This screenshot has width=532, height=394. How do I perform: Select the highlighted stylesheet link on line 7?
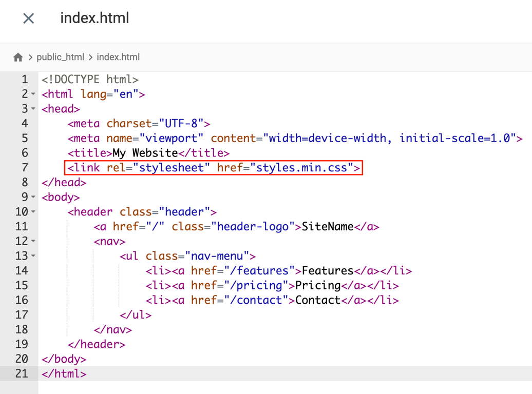[214, 167]
